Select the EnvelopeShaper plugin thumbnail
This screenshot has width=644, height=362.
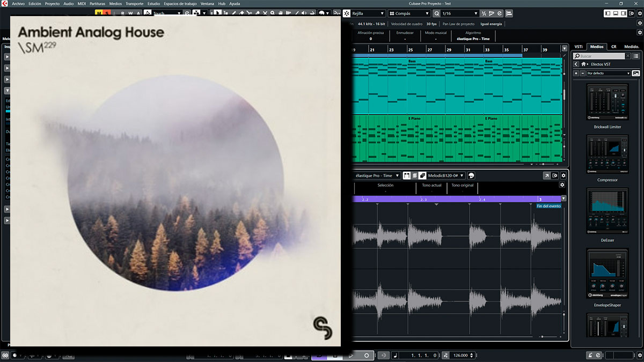coord(608,275)
